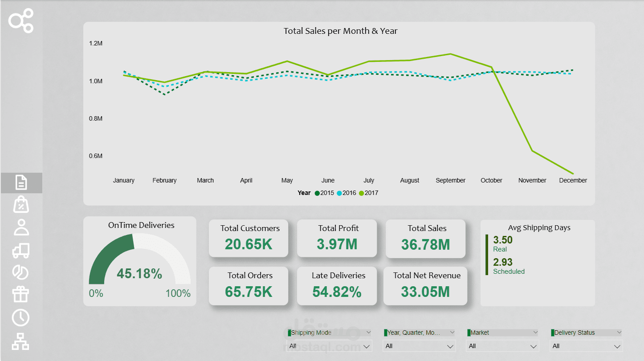Expand the Delivery Status slicer header chevron

coord(619,333)
